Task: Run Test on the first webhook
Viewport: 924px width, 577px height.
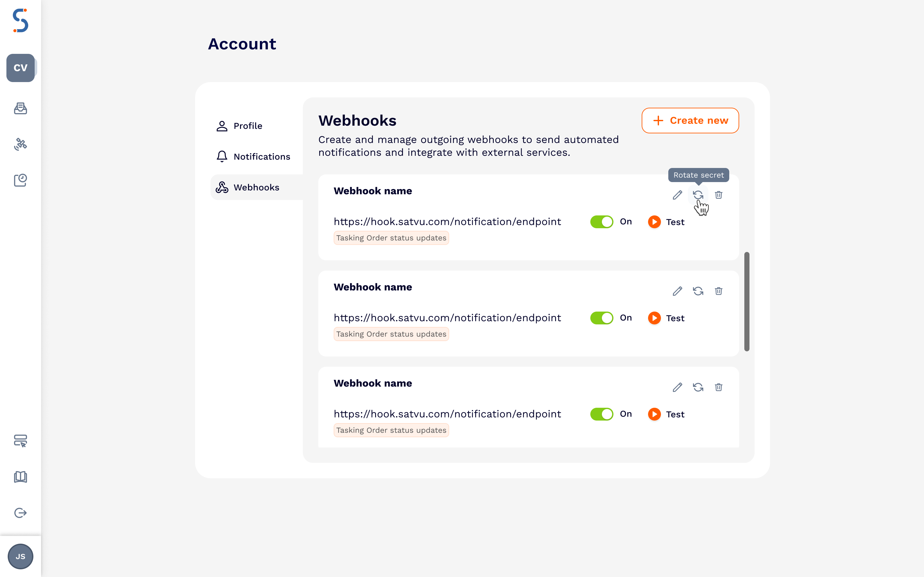Action: pyautogui.click(x=666, y=222)
